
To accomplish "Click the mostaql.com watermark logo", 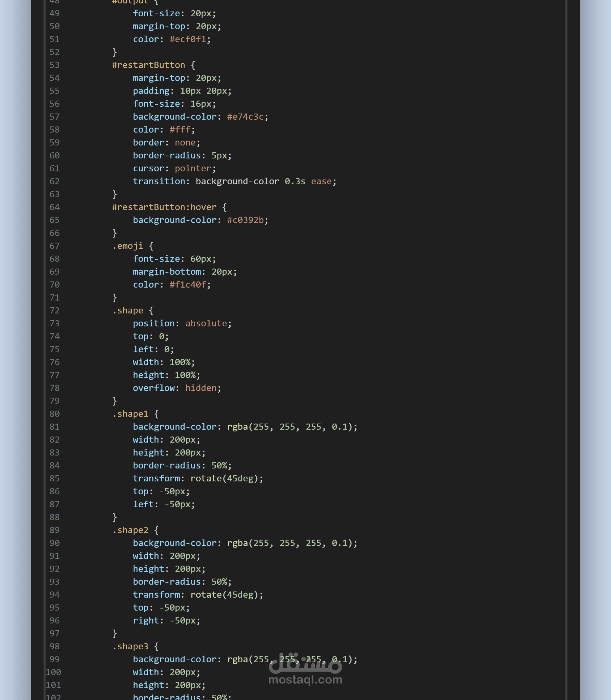I will (305, 669).
